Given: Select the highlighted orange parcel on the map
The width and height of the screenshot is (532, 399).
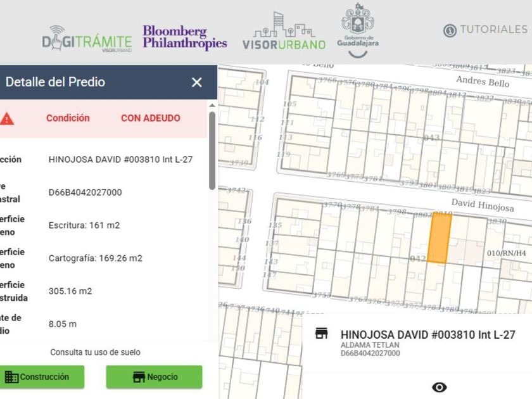Looking at the screenshot, I should click(439, 238).
